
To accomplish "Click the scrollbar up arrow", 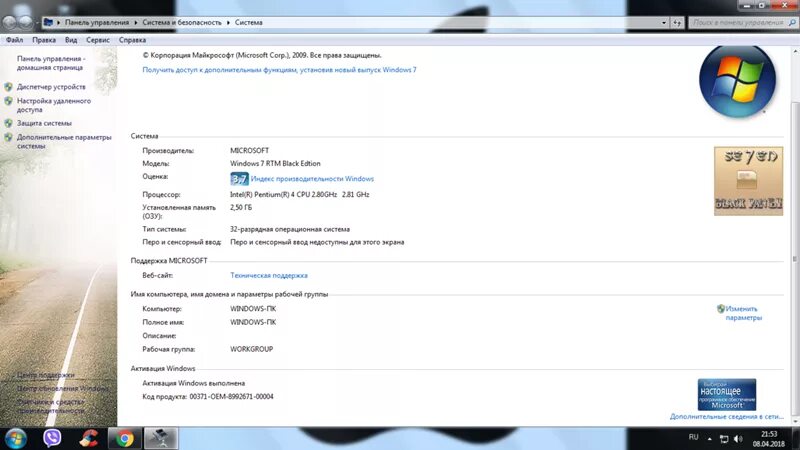I will 795,51.
